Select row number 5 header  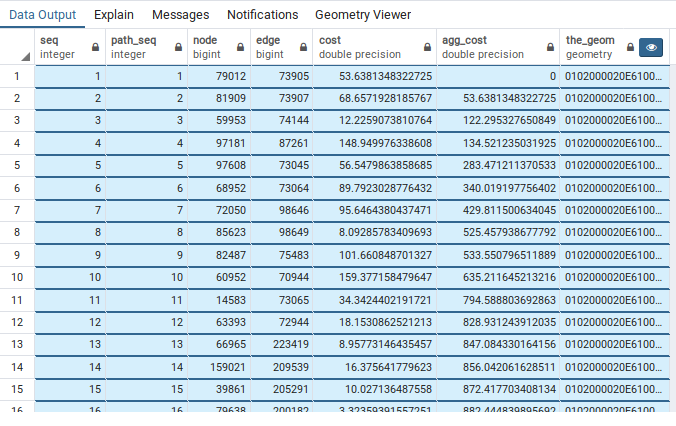tap(17, 165)
